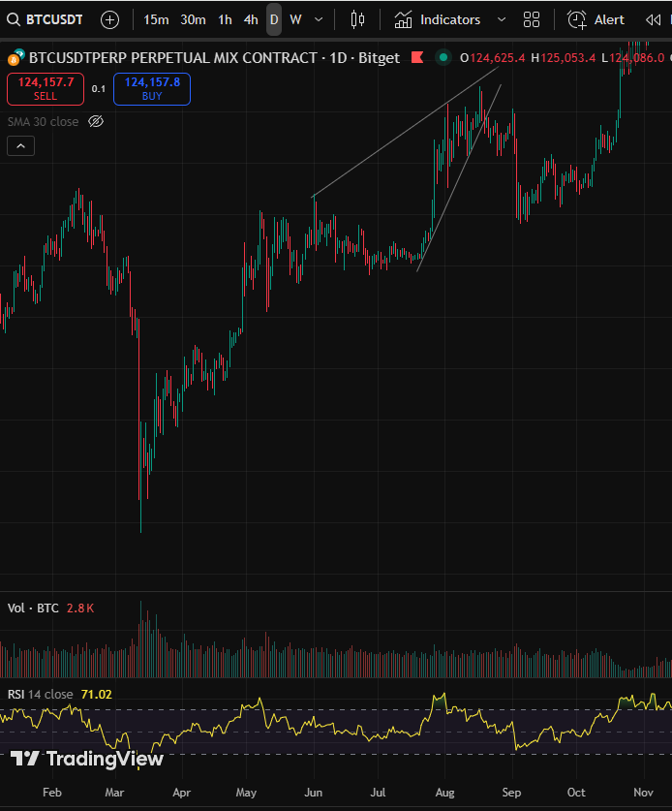
Task: Open the Indicators panel
Action: 438,19
